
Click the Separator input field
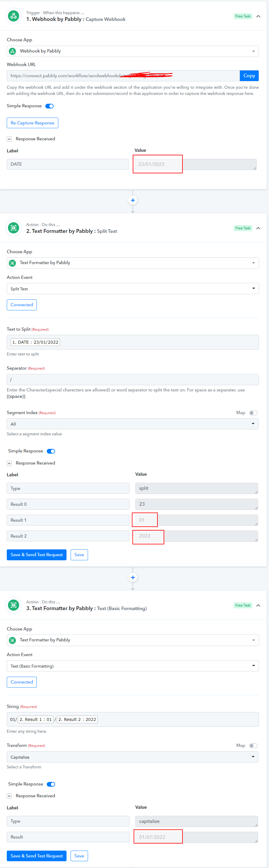point(133,379)
